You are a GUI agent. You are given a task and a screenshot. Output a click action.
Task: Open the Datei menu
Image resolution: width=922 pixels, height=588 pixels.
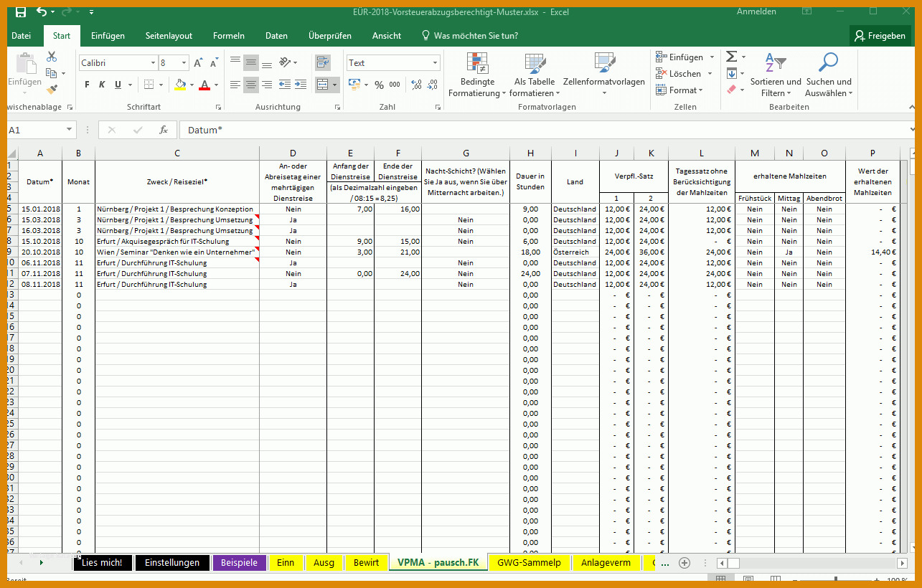[x=22, y=36]
